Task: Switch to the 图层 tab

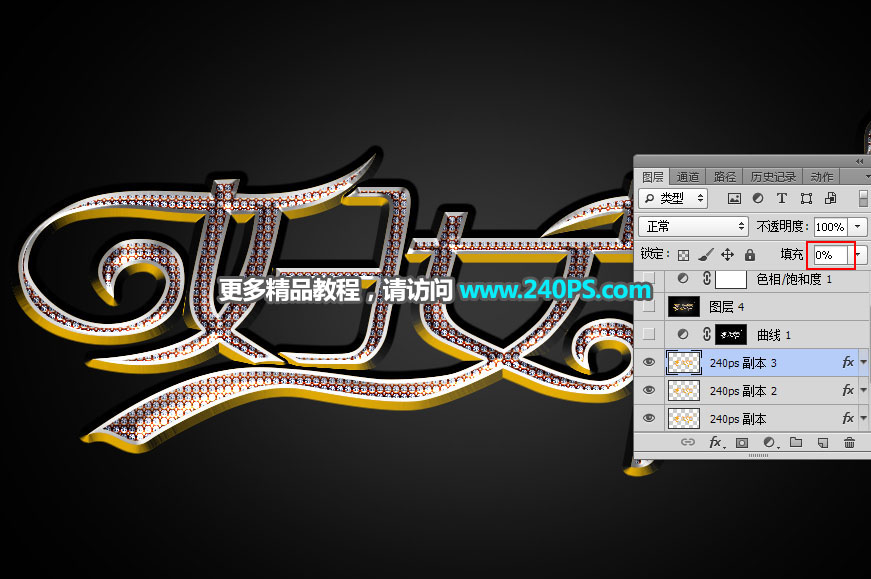Action: (x=653, y=177)
